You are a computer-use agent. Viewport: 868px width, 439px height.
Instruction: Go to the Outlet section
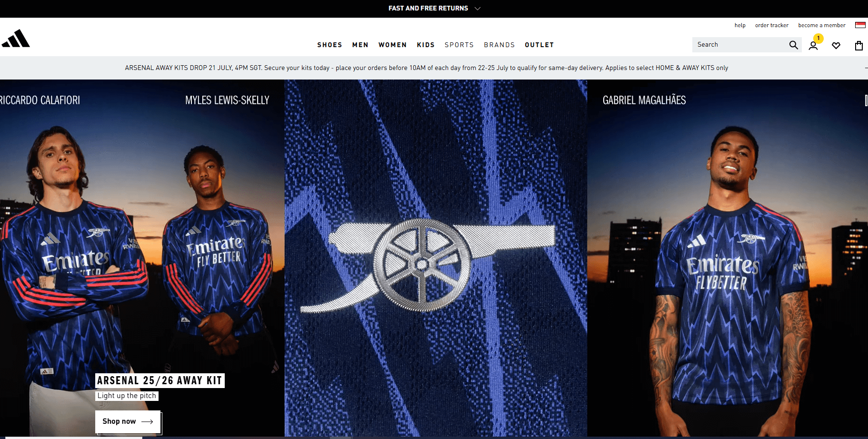point(539,45)
